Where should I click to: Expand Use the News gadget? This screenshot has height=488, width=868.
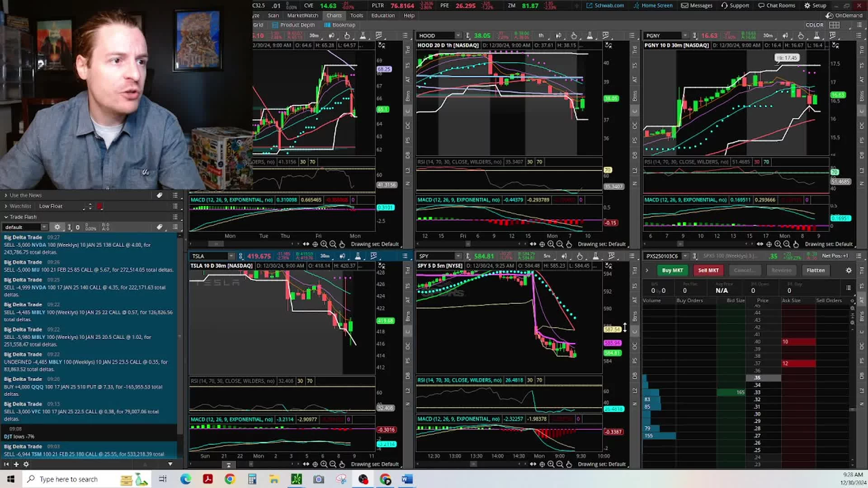pos(6,195)
